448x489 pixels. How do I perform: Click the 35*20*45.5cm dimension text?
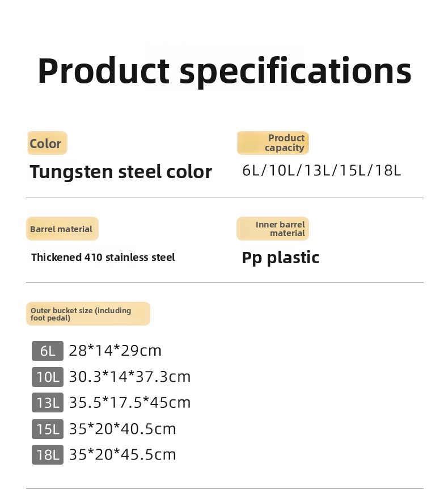click(x=122, y=455)
